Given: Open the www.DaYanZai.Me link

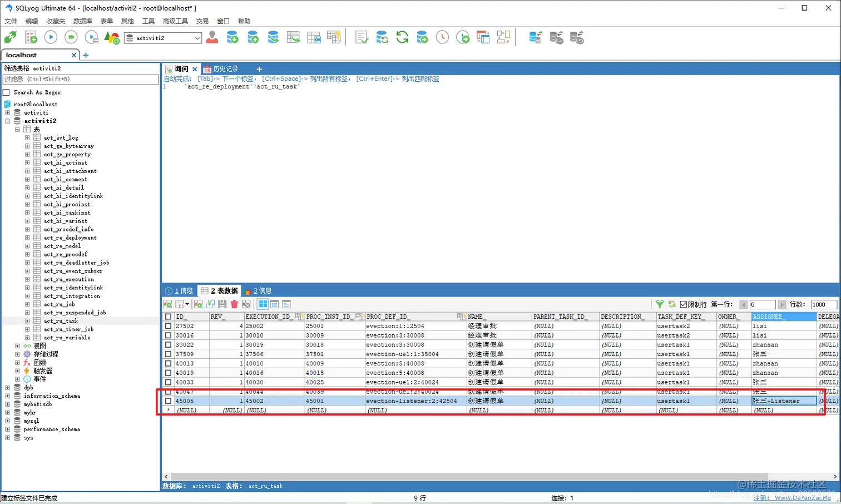Looking at the screenshot, I should click(803, 498).
